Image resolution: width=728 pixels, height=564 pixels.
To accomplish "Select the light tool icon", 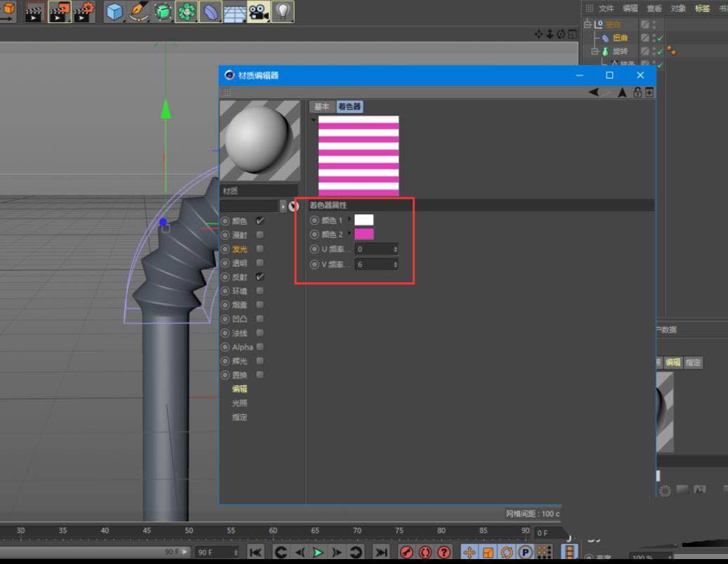I will click(281, 13).
